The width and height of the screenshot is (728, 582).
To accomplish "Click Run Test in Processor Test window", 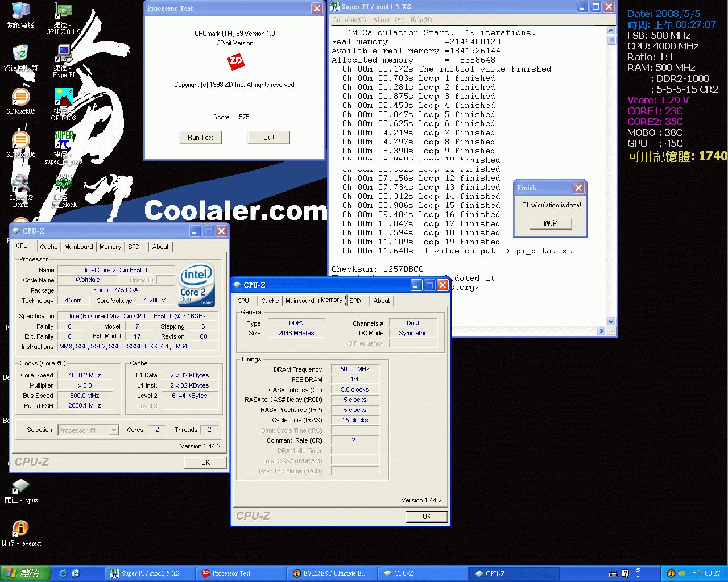I will pos(200,138).
